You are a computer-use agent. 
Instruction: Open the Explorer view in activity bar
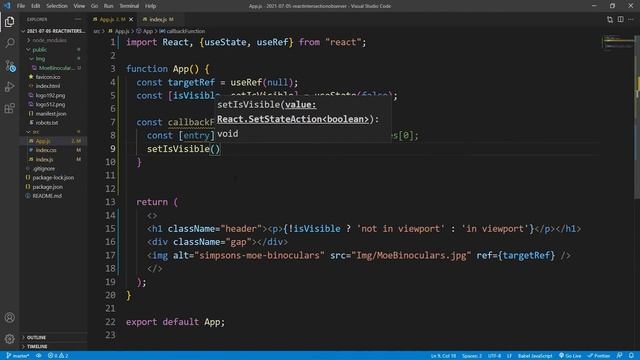pos(9,22)
